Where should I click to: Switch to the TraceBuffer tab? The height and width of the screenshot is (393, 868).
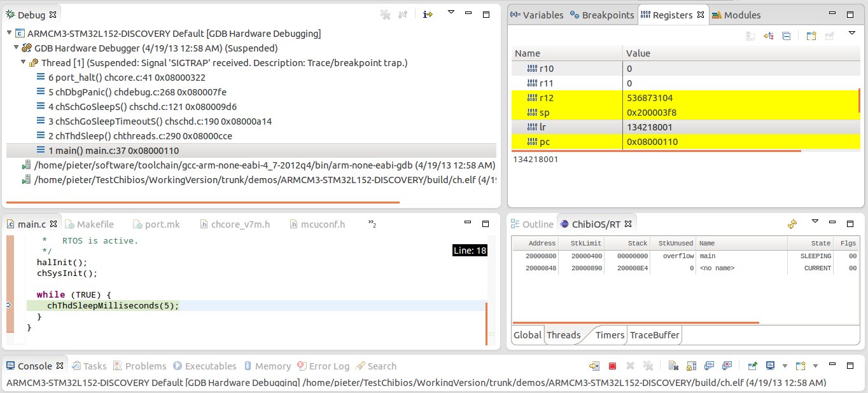pos(655,334)
